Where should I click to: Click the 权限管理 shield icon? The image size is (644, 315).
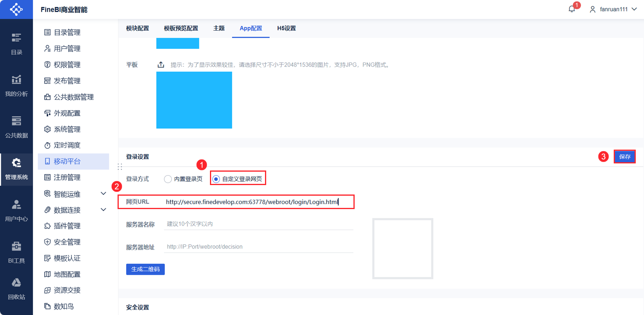point(47,65)
